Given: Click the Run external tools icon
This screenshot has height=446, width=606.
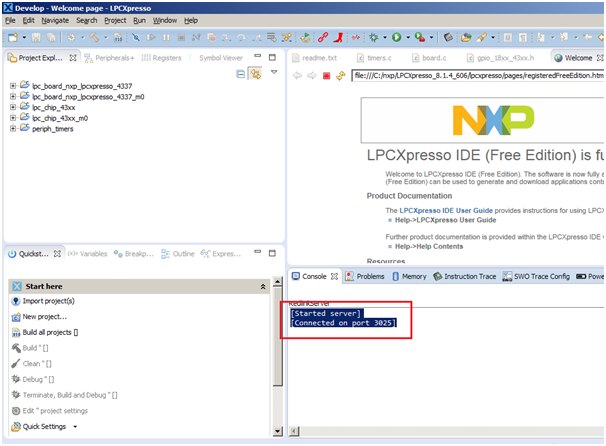Looking at the screenshot, I should pyautogui.click(x=420, y=37).
